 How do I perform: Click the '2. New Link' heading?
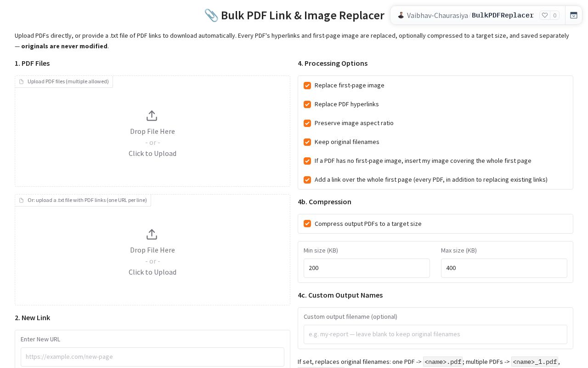pyautogui.click(x=33, y=317)
